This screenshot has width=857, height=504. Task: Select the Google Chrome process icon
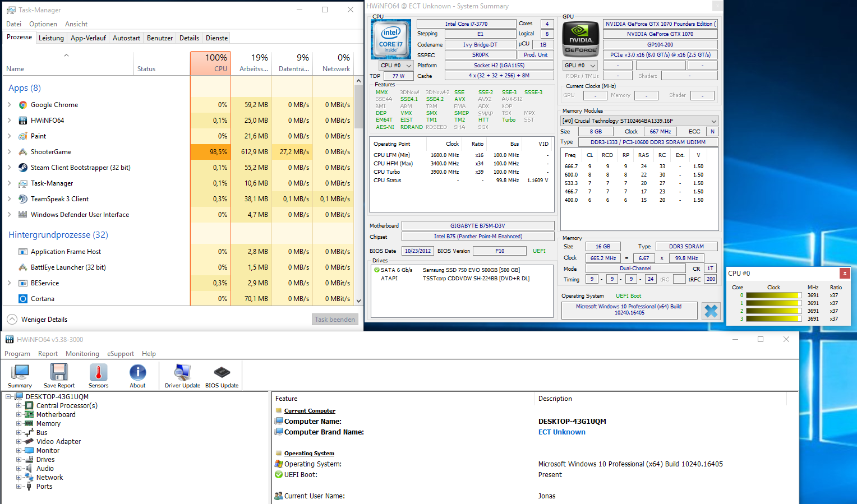tap(23, 105)
